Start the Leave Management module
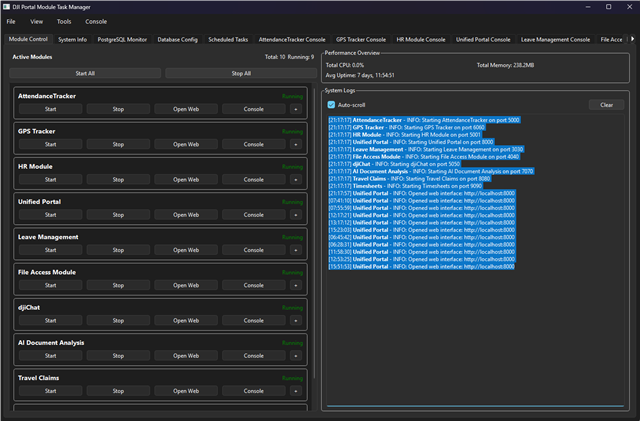This screenshot has height=421, width=640. point(50,250)
